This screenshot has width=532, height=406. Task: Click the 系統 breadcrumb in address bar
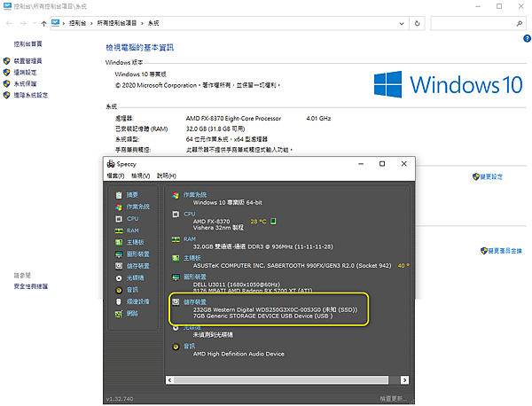pos(153,23)
